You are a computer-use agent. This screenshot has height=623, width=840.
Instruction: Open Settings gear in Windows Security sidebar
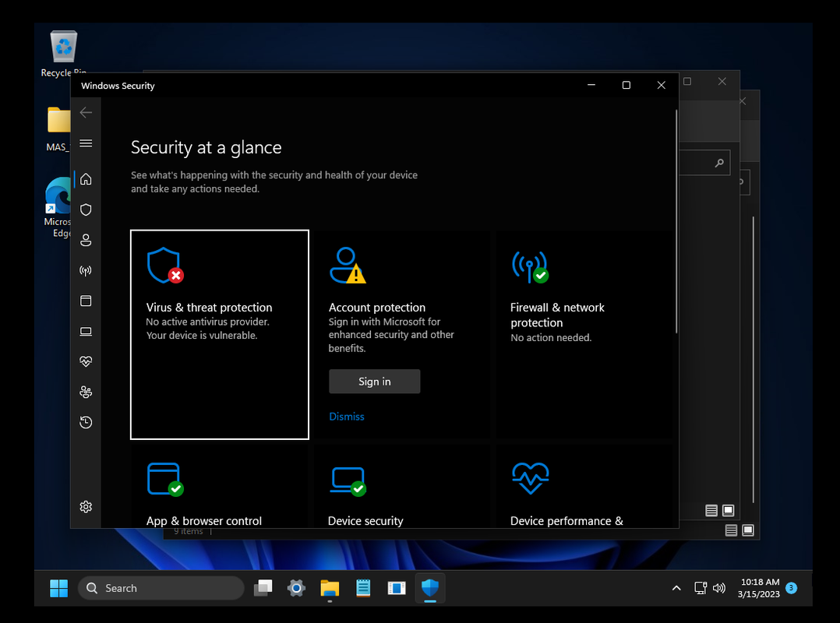coord(86,507)
